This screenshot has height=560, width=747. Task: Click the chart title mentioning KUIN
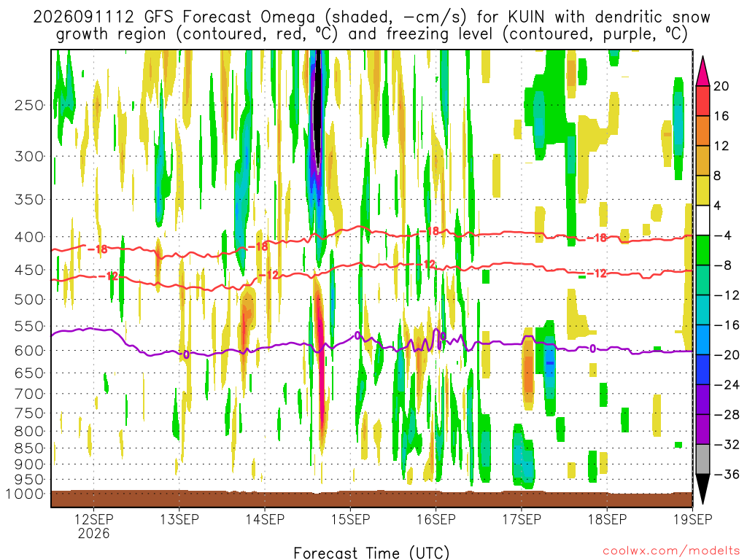(371, 26)
